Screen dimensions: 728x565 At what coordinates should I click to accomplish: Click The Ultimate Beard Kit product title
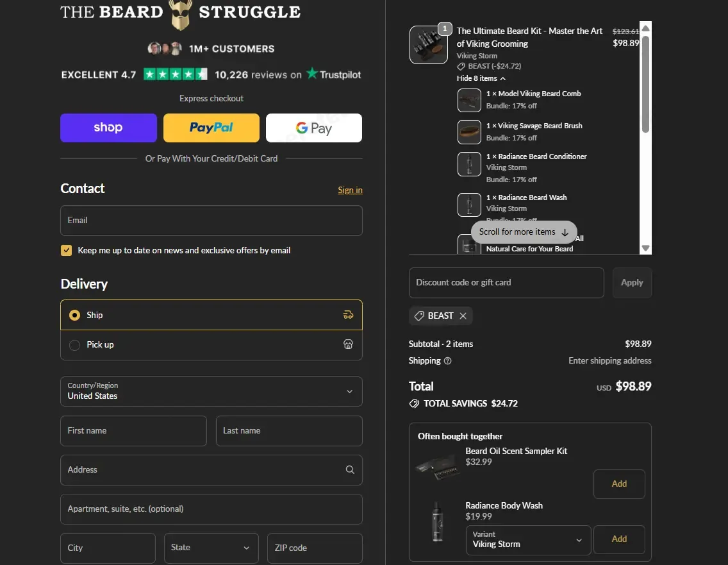(x=529, y=37)
